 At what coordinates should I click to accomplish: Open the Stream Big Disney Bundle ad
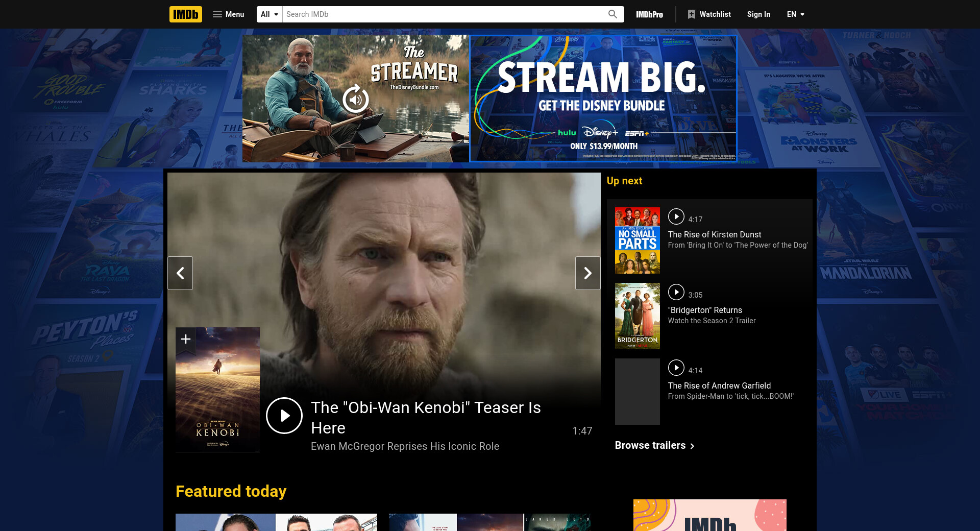click(x=603, y=99)
